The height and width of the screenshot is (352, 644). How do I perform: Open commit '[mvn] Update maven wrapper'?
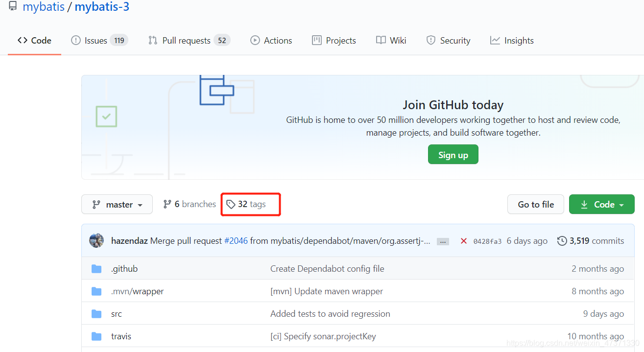coord(327,291)
